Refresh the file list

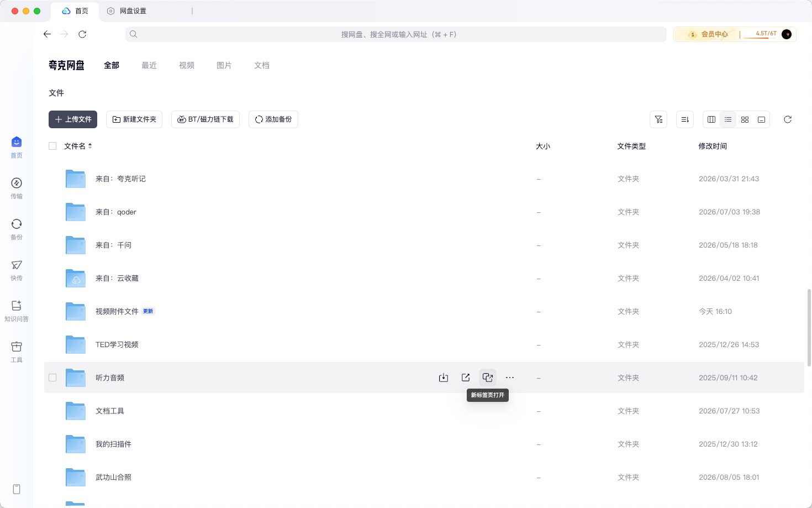(x=788, y=119)
